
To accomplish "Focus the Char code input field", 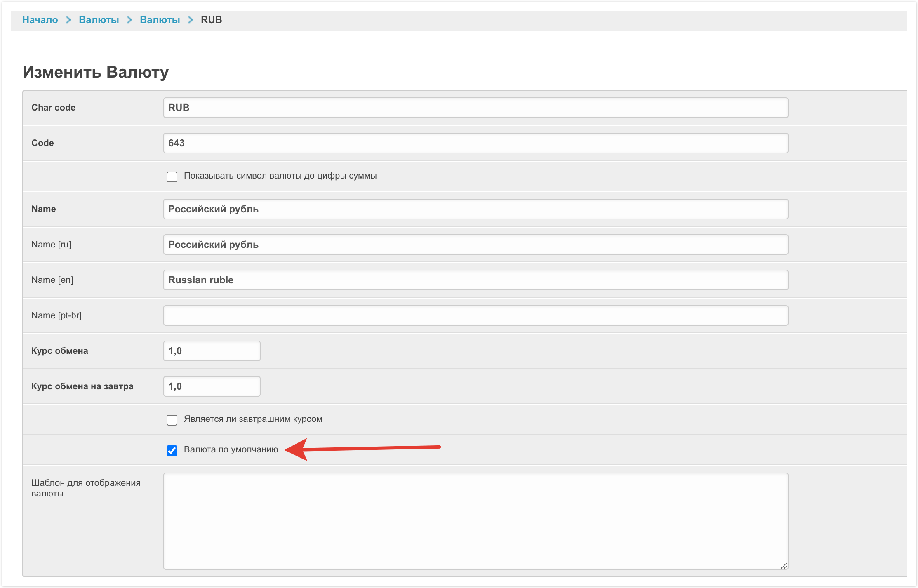I will [x=475, y=108].
